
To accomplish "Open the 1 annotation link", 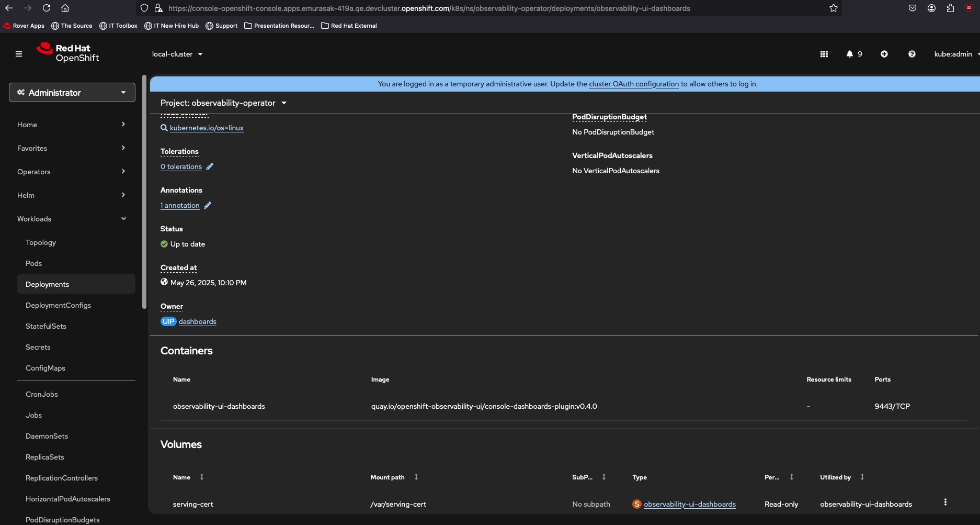I will (180, 205).
